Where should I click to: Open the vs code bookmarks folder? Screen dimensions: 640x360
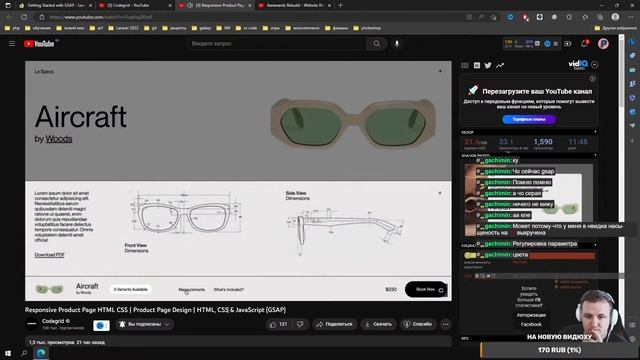247,28
